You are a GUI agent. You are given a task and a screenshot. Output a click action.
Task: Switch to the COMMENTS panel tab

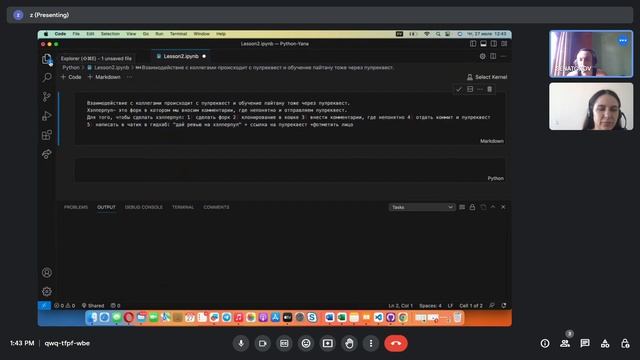pos(216,207)
